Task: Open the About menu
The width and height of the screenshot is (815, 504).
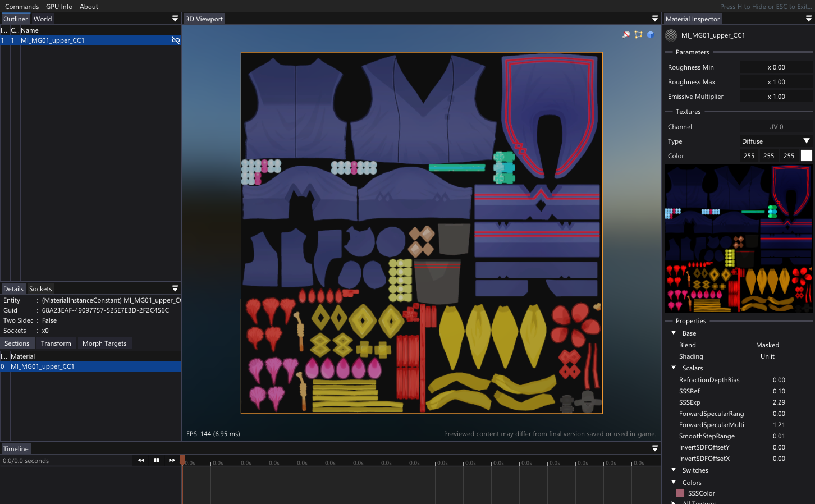Action: click(x=89, y=7)
